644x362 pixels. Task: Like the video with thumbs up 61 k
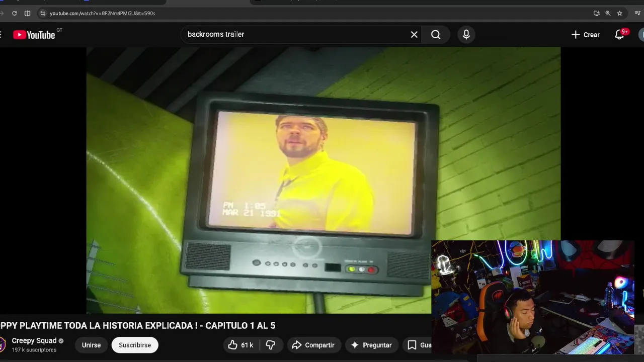point(240,345)
